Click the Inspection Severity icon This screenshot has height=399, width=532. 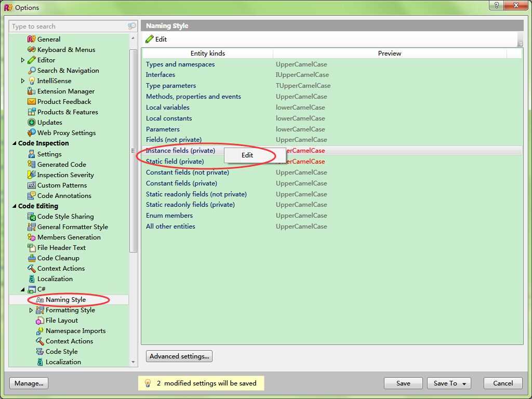(32, 175)
